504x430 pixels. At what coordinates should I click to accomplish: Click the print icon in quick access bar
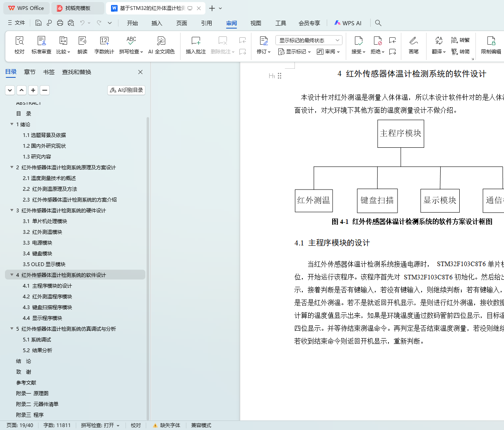point(60,23)
